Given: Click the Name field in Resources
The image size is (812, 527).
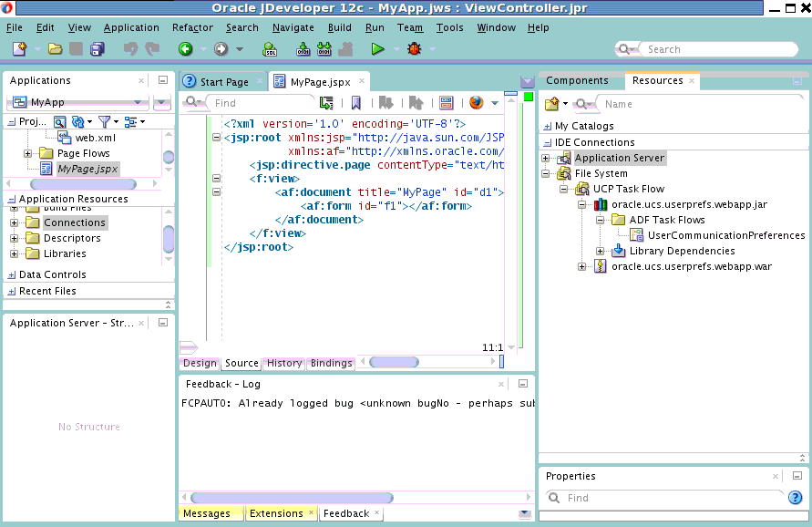Looking at the screenshot, I should pyautogui.click(x=699, y=104).
